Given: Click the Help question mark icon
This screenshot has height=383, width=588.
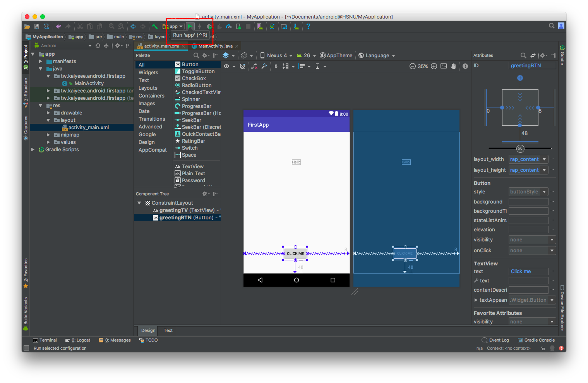Looking at the screenshot, I should (x=308, y=26).
